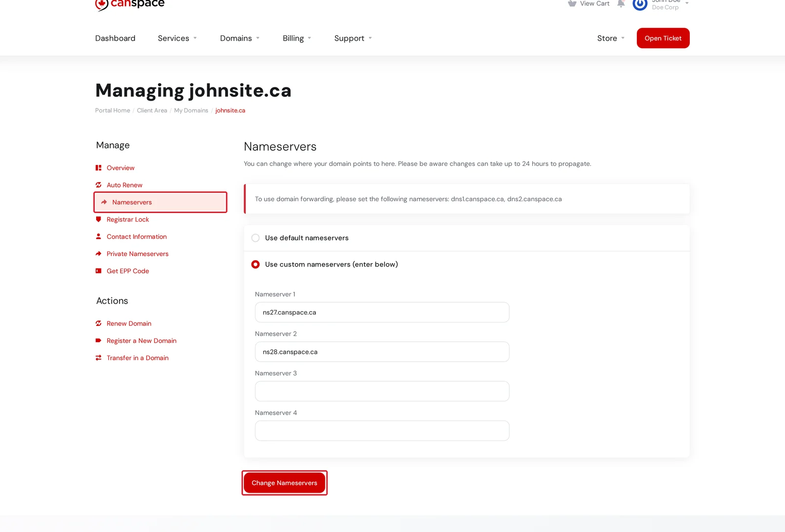Open the notifications bell
Viewport: 785px width, 532px height.
click(x=621, y=3)
